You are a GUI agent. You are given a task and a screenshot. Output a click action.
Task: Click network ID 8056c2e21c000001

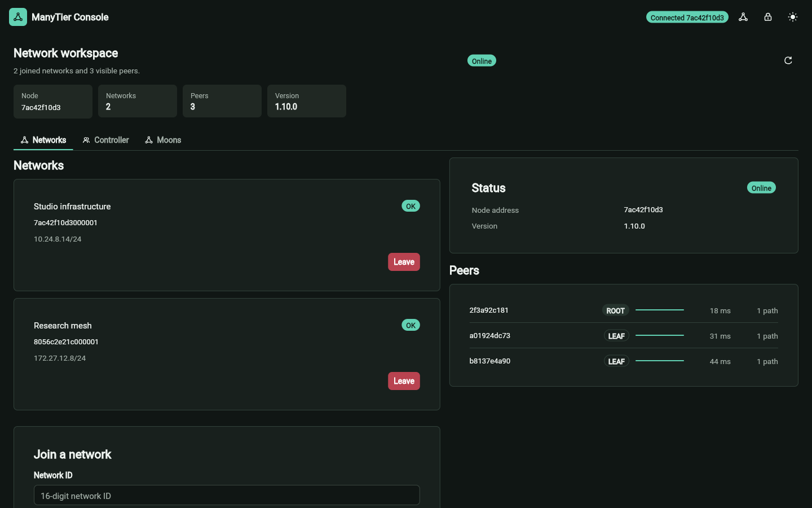(x=66, y=341)
